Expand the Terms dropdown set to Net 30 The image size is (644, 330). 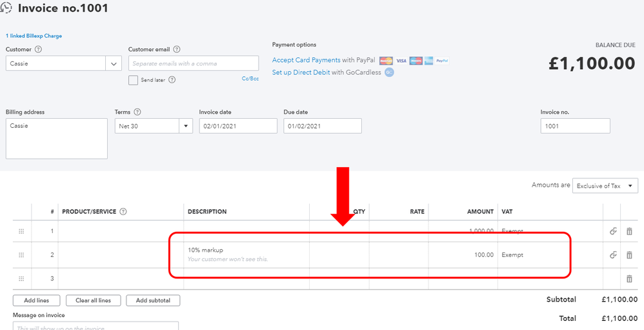coord(186,126)
